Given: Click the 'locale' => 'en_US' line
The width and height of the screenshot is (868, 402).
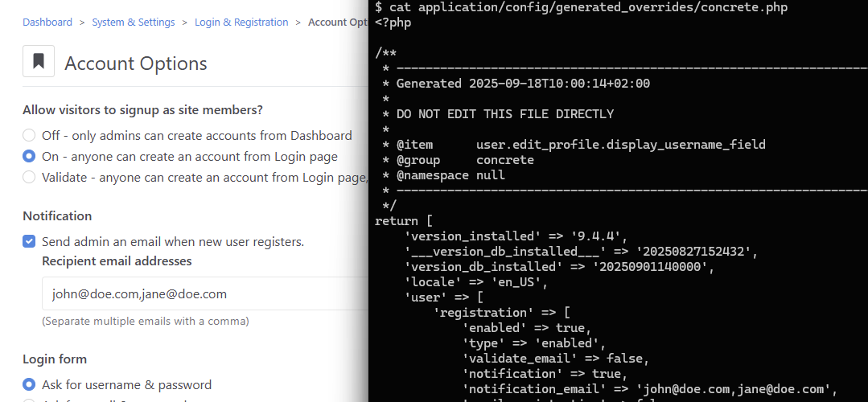Looking at the screenshot, I should pos(477,282).
